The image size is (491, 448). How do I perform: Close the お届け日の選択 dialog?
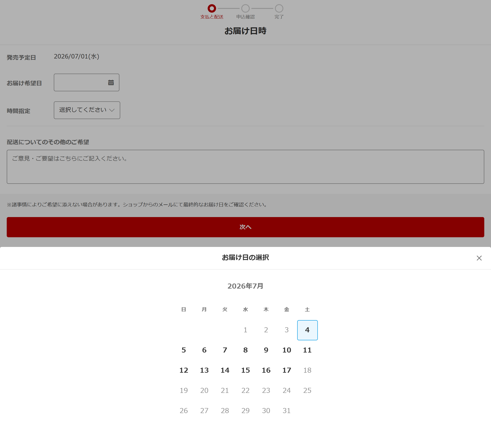pos(479,258)
